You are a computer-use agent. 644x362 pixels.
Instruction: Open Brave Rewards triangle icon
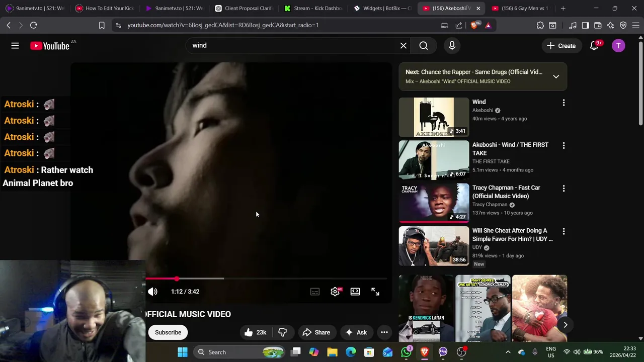pos(488,25)
